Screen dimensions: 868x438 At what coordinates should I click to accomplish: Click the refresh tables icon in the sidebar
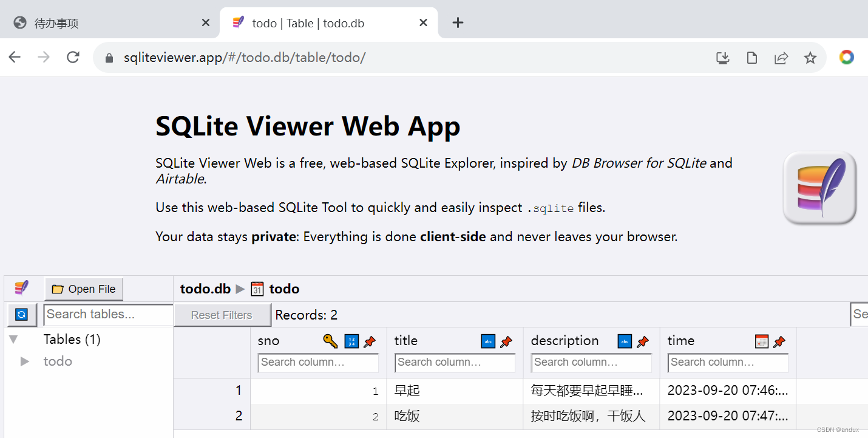21,315
